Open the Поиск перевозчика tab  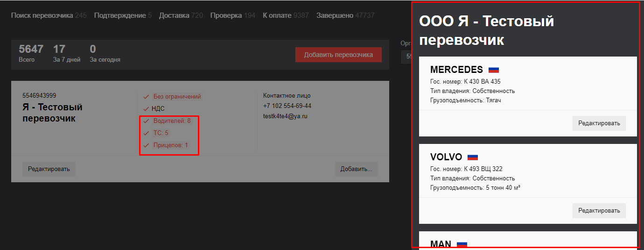(x=49, y=15)
